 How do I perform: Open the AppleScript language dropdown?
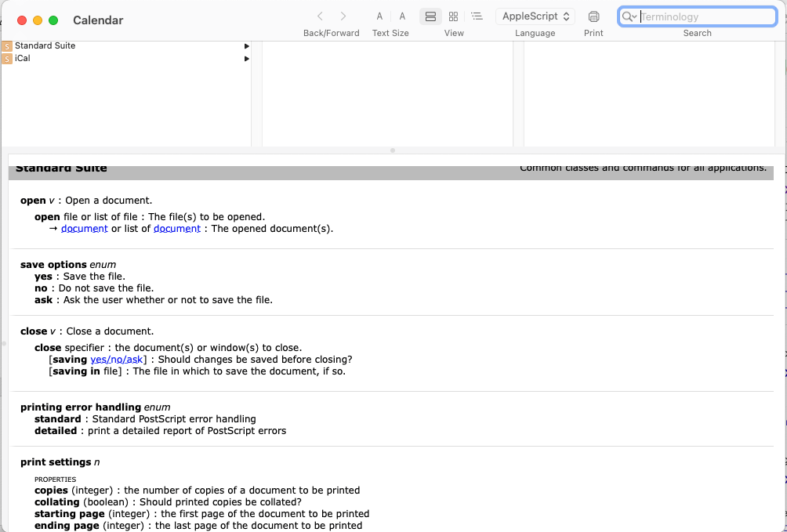tap(535, 16)
